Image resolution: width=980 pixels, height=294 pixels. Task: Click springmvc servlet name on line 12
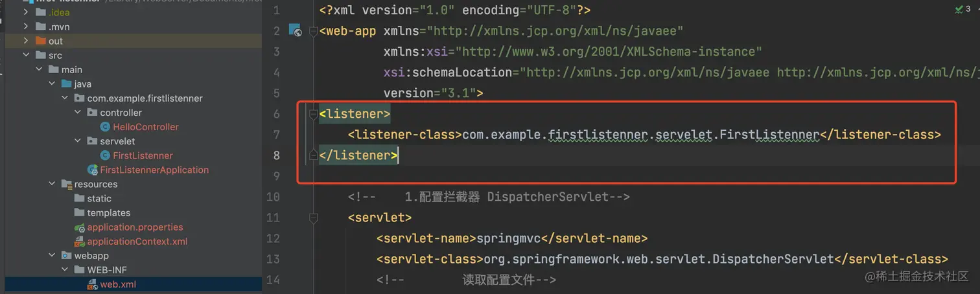pos(509,238)
